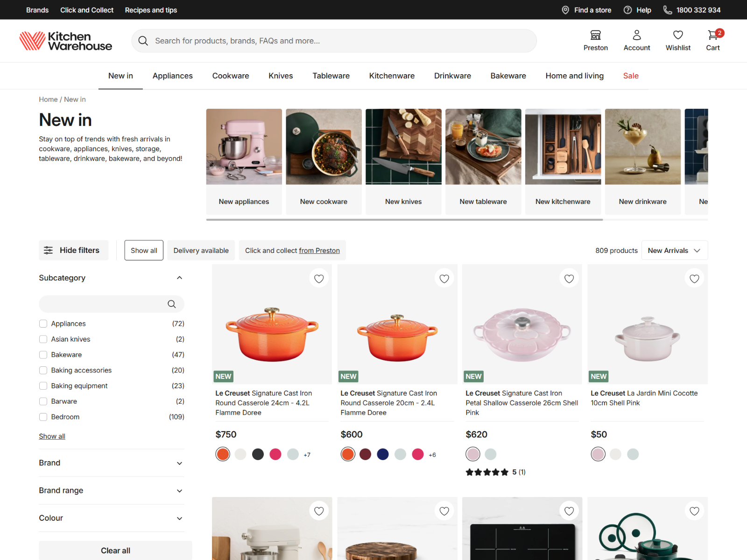Screen dimensions: 747x560
Task: Click the filter sliders icon on Hide filters
Action: 48,251
